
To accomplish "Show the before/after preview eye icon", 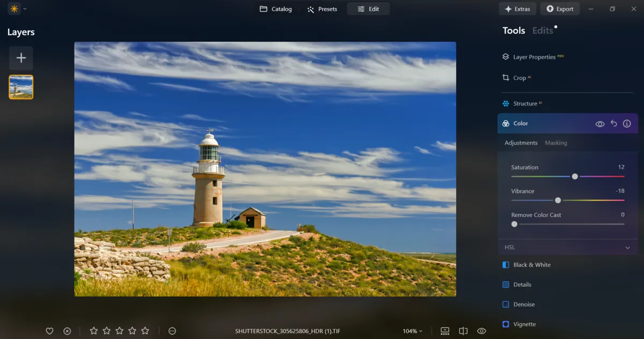I will coord(481,330).
